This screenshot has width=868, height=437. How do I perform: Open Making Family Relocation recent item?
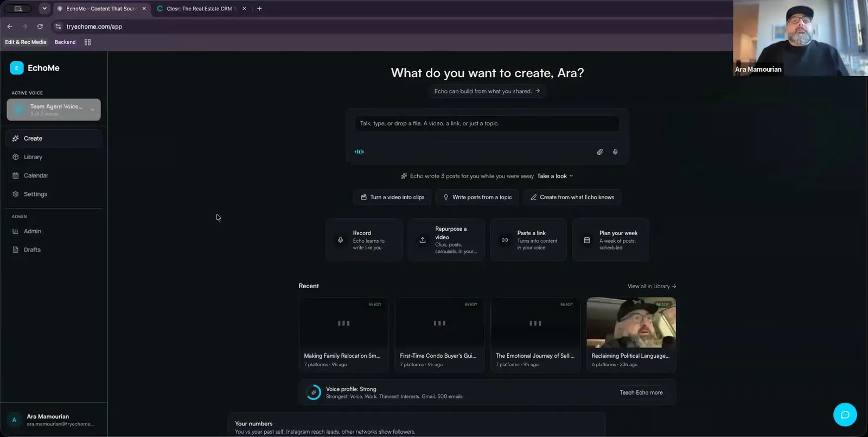coord(343,334)
